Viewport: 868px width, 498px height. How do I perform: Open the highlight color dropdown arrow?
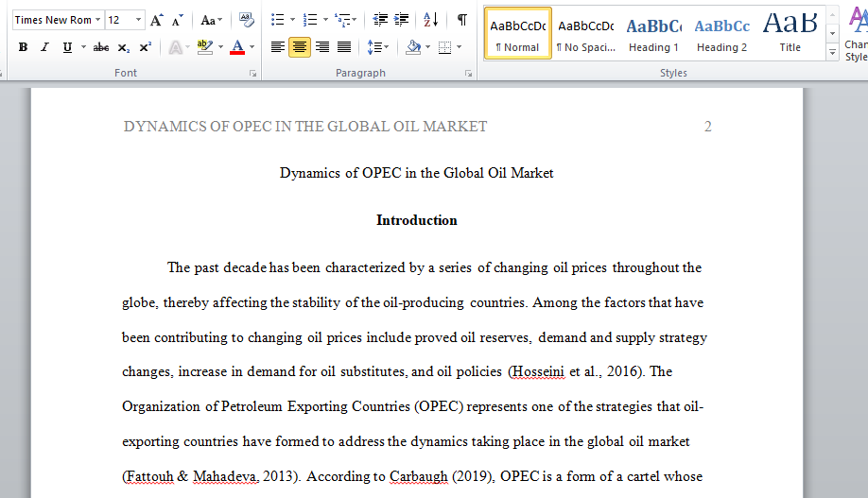click(x=221, y=47)
